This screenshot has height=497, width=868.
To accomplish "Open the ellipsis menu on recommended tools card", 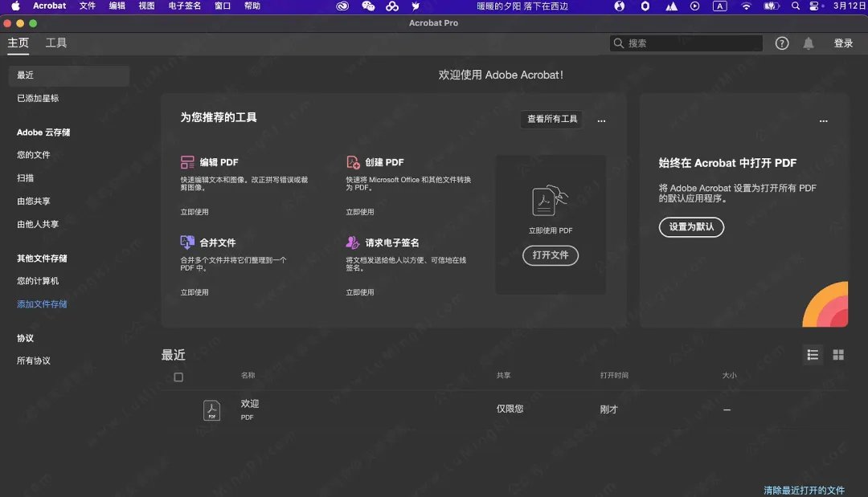I will coord(601,120).
